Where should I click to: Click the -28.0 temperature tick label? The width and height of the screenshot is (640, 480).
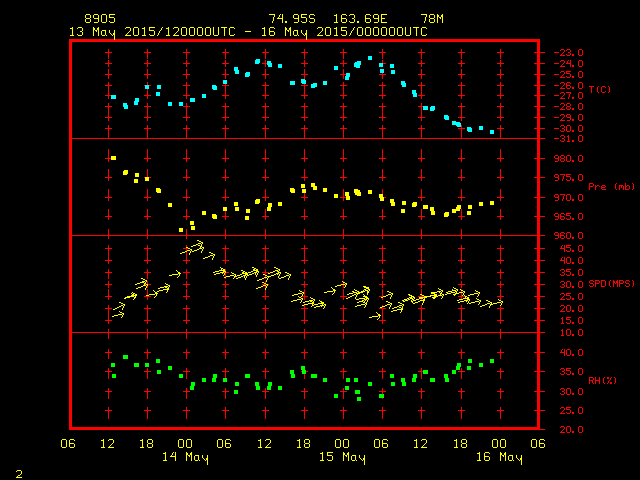[x=568, y=107]
